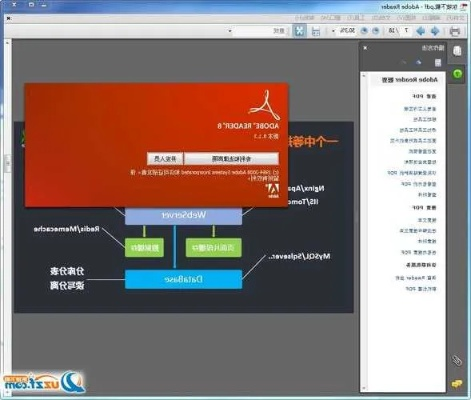Open the View menu in the menu bar
Image resolution: width=471 pixels, height=400 pixels.
click(x=406, y=18)
